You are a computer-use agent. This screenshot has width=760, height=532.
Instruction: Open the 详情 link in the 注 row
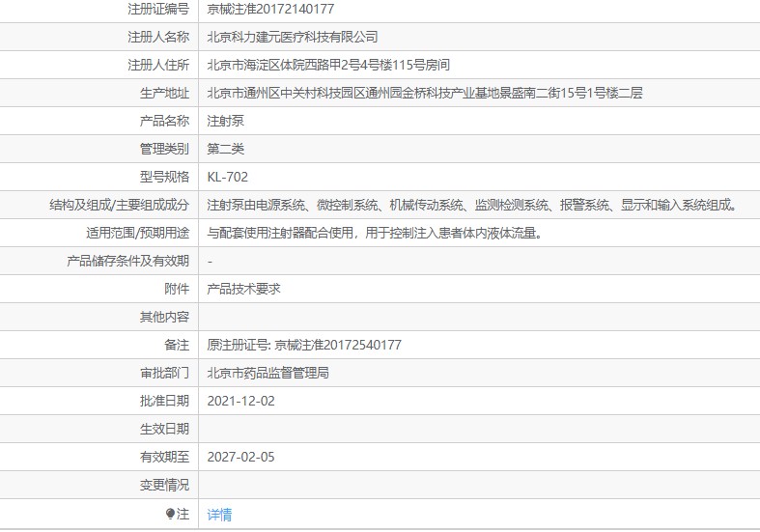219,515
